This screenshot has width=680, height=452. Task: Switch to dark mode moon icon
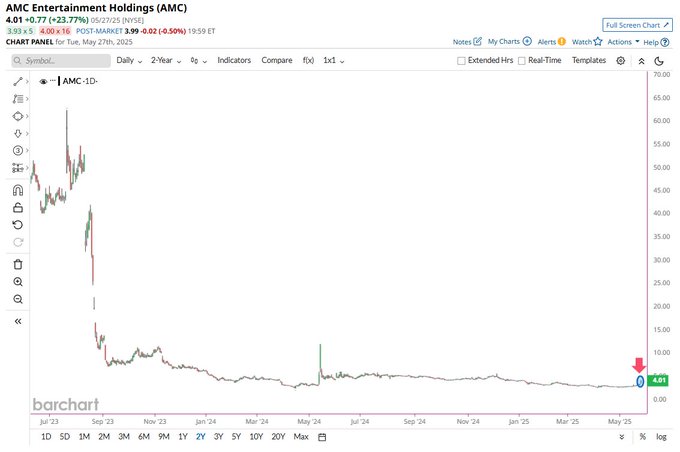[x=659, y=61]
